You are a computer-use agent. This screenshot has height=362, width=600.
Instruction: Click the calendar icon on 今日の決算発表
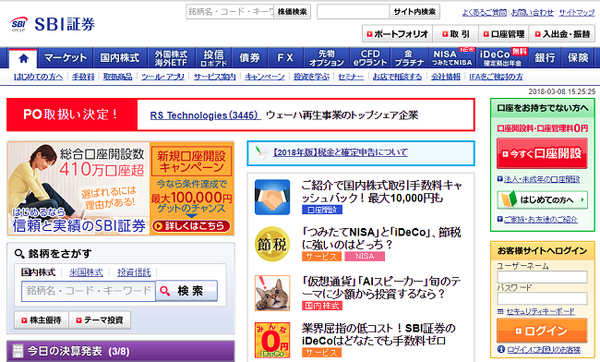coord(18,351)
